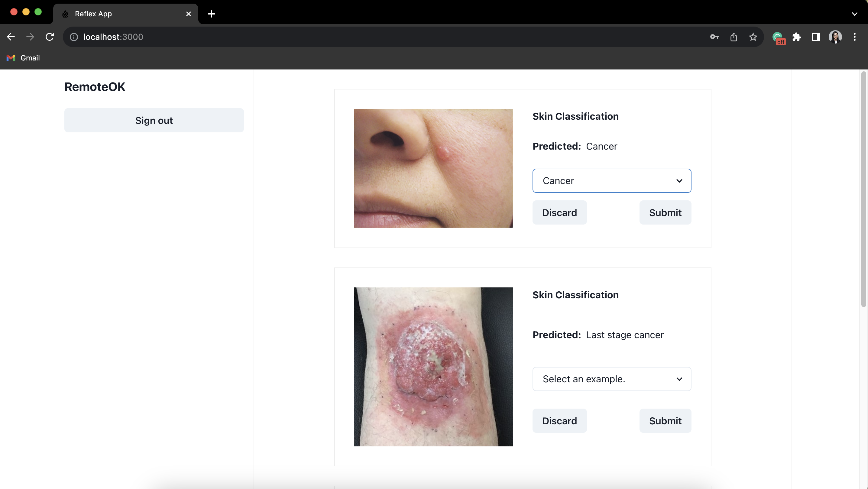Click the page vertical scrollbar

pyautogui.click(x=863, y=189)
